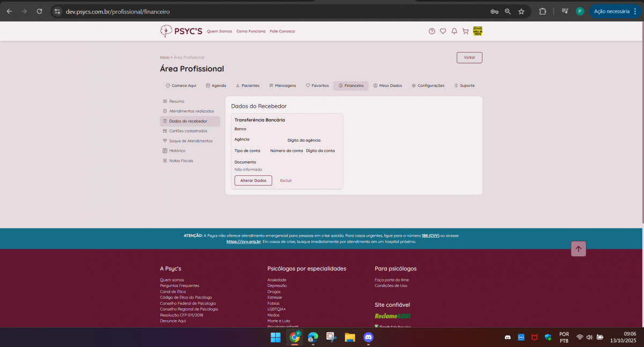Open the notifications bell icon

click(x=454, y=31)
